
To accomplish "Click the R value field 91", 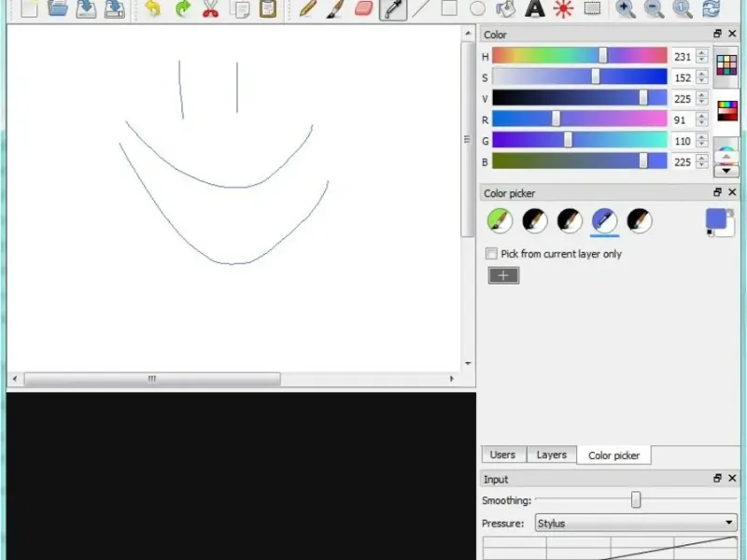I will click(684, 119).
